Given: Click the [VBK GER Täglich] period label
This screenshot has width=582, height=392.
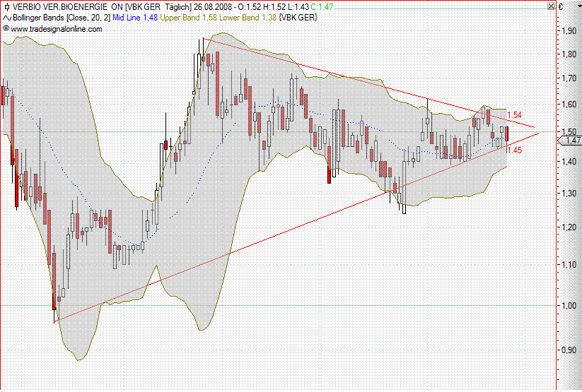Looking at the screenshot, I should coord(158,6).
